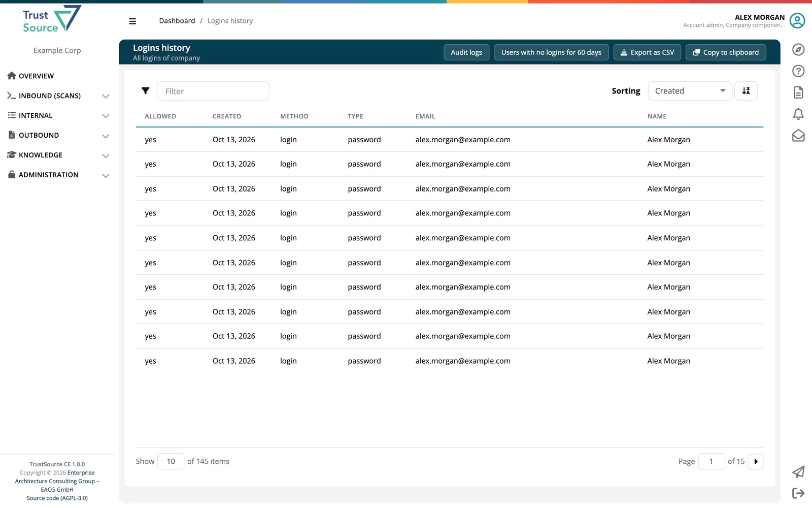Click the CREATED column header
This screenshot has width=812, height=508.
[x=227, y=116]
